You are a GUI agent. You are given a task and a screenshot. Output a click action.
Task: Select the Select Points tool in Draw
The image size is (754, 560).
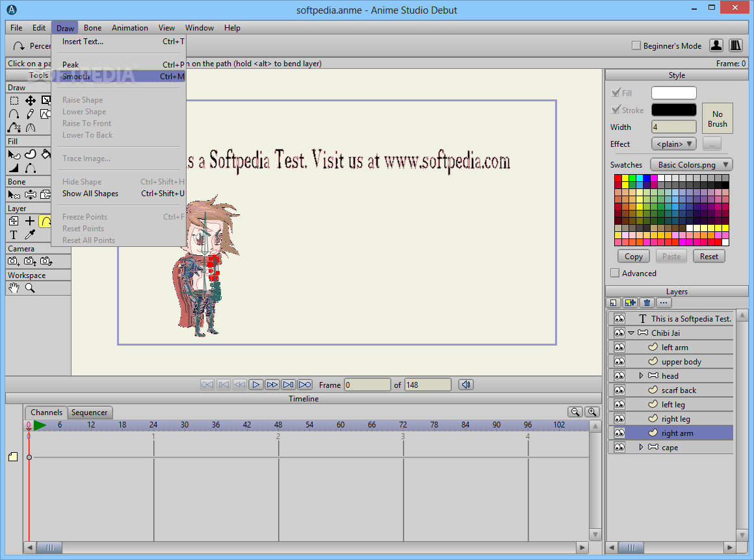coord(14,101)
